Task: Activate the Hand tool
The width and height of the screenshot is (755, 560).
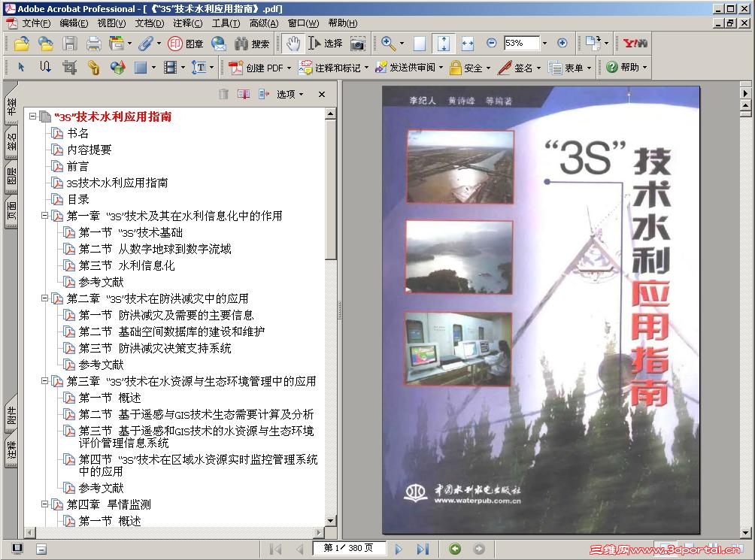Action: [293, 44]
